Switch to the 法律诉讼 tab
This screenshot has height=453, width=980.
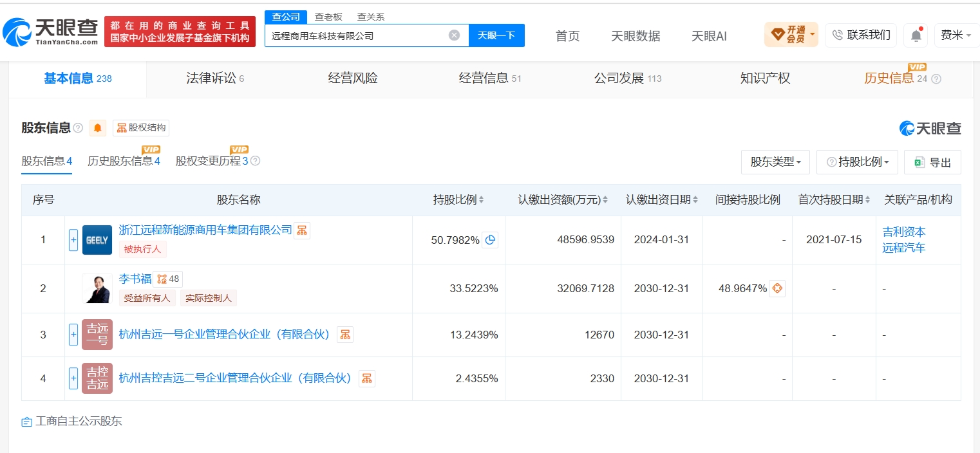point(215,79)
